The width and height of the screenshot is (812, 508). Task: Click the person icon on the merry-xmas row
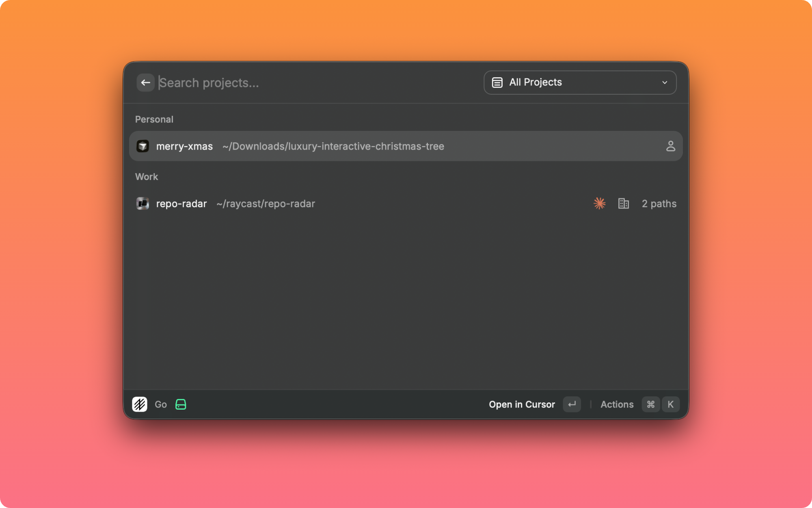point(671,146)
